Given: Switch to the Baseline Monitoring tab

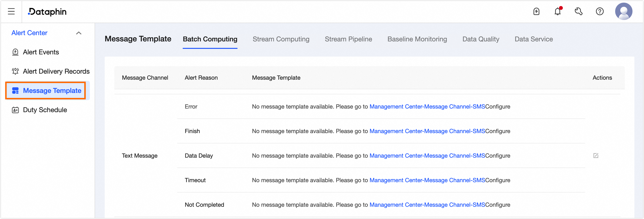Looking at the screenshot, I should point(417,39).
